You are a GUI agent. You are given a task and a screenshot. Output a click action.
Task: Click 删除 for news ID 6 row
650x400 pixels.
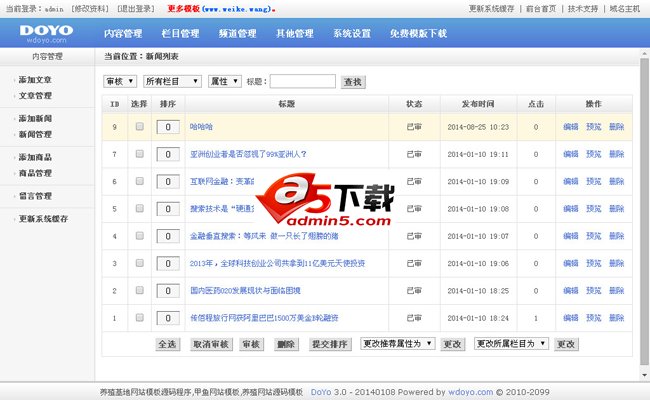click(x=616, y=182)
